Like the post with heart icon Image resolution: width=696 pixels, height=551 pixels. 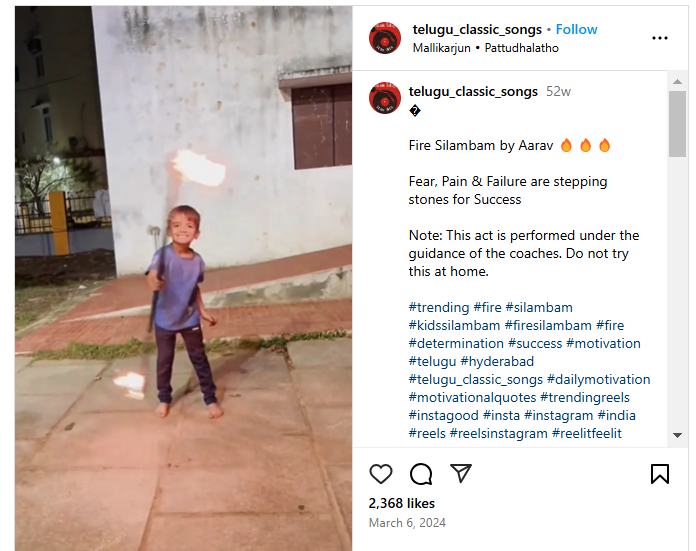381,473
